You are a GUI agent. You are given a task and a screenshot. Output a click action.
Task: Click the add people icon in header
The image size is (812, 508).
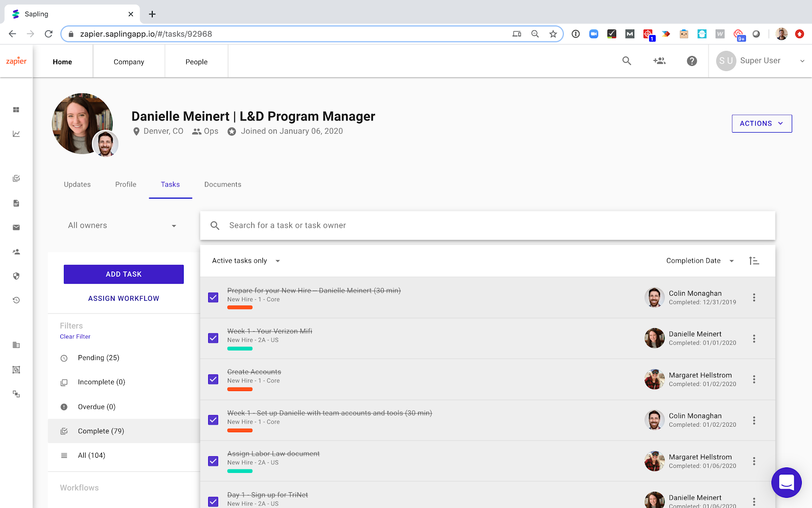tap(659, 61)
